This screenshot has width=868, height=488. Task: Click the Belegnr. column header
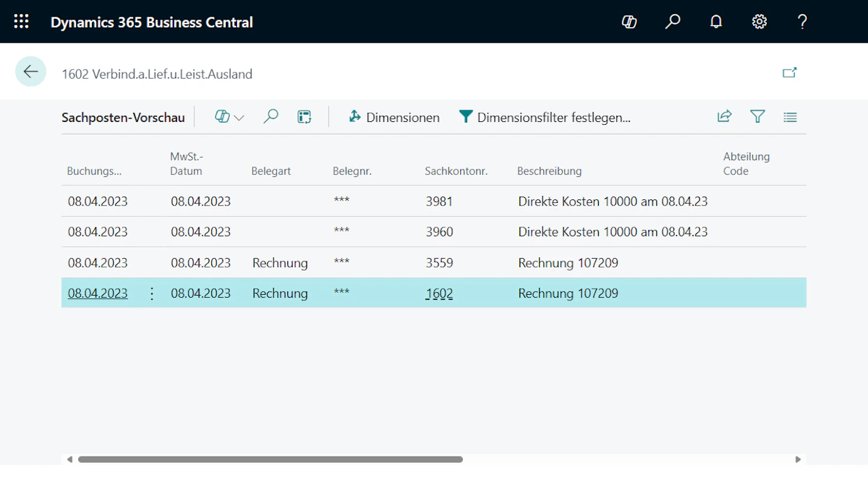tap(352, 171)
